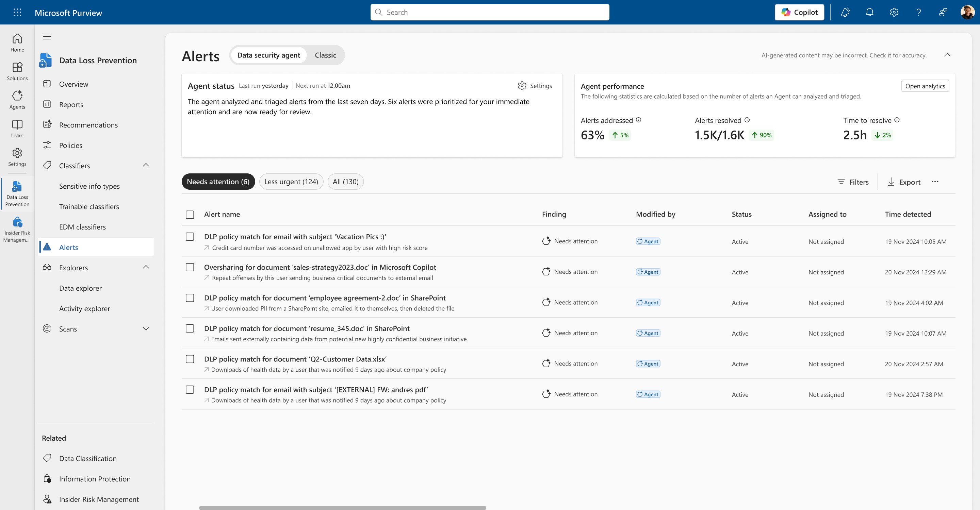Viewport: 980px width, 510px height.
Task: Open the what's new bell-sparkle icon
Action: point(845,12)
